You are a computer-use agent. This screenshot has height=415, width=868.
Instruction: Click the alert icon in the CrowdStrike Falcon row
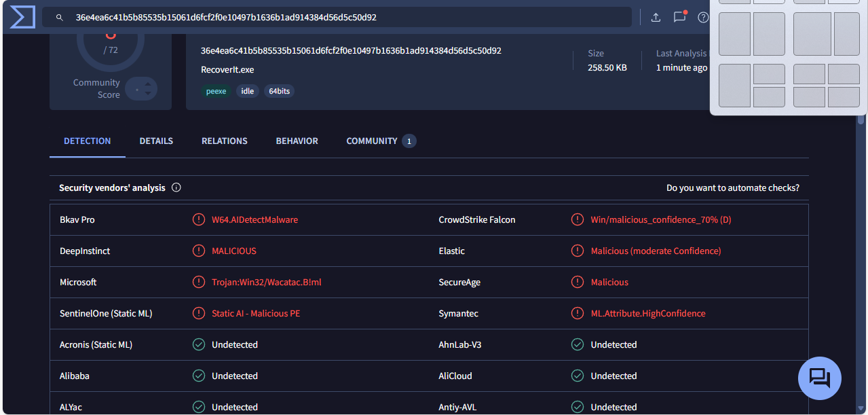[x=578, y=219]
